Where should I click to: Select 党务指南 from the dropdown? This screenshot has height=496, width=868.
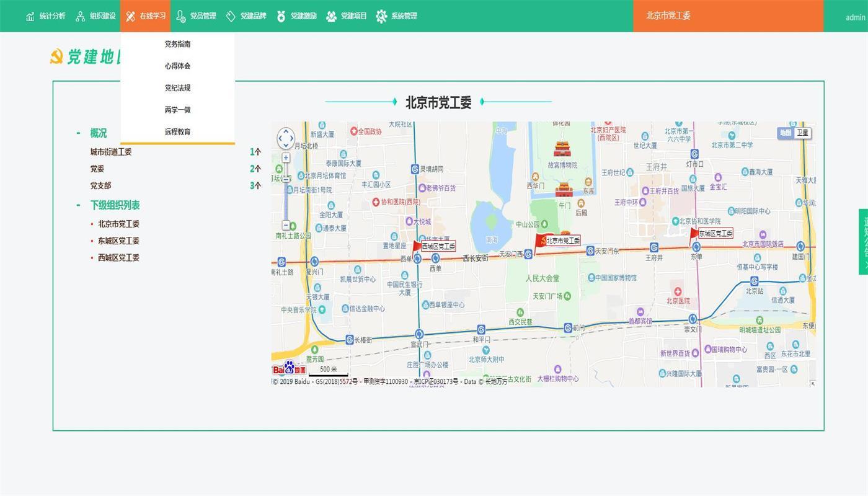pos(177,44)
